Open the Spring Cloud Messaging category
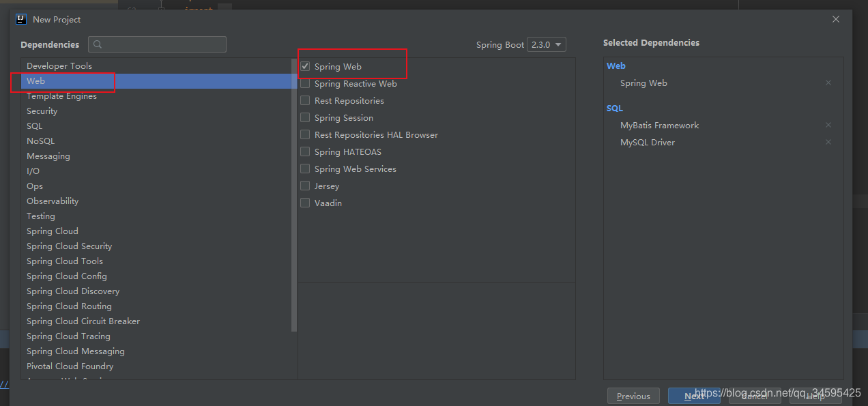The image size is (868, 406). pyautogui.click(x=156, y=351)
